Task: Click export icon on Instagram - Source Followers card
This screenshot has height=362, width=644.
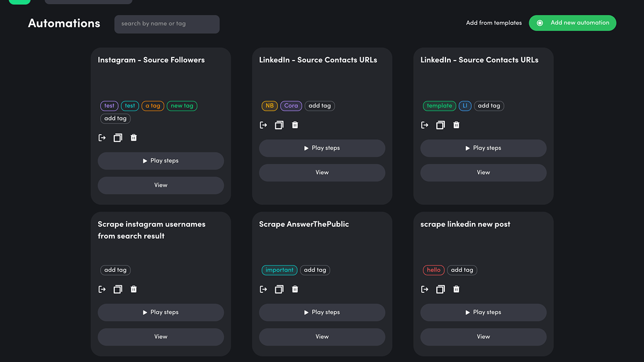Action: point(102,138)
